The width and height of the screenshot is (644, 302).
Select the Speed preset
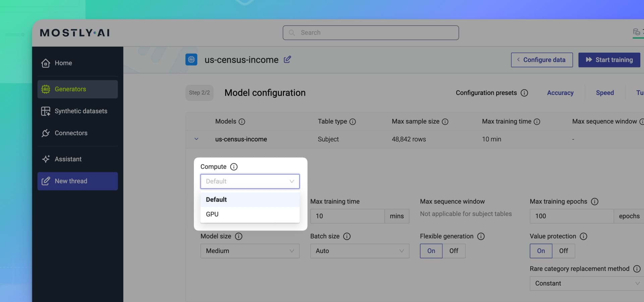point(605,93)
